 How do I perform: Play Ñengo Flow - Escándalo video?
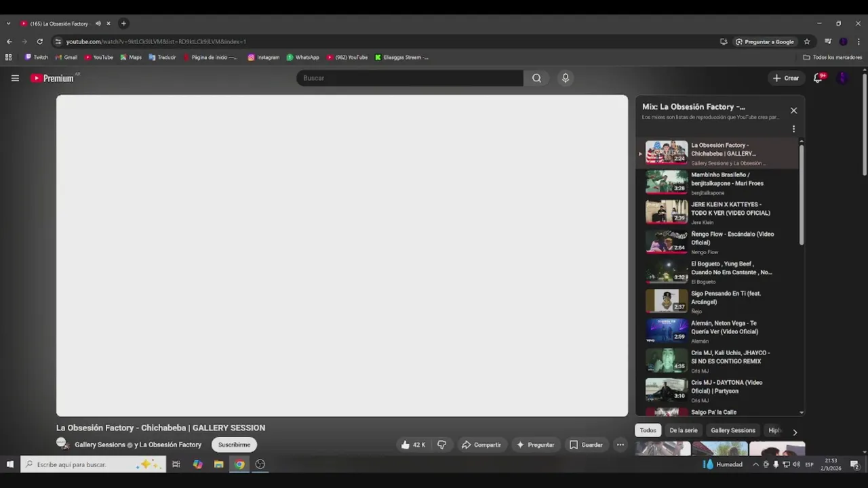click(x=719, y=242)
